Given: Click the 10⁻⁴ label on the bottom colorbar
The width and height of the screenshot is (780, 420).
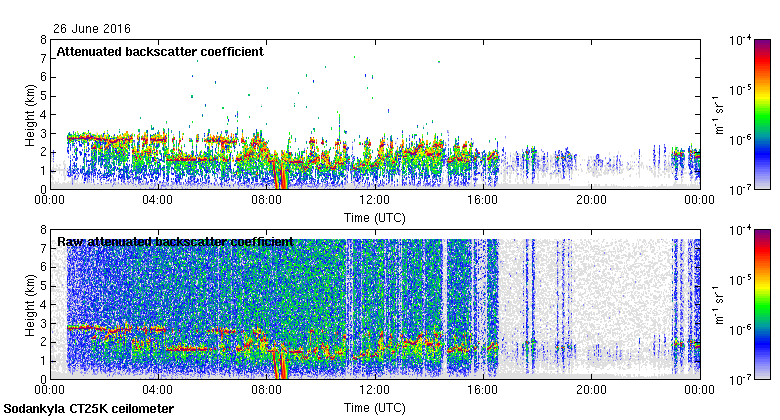Looking at the screenshot, I should (740, 230).
